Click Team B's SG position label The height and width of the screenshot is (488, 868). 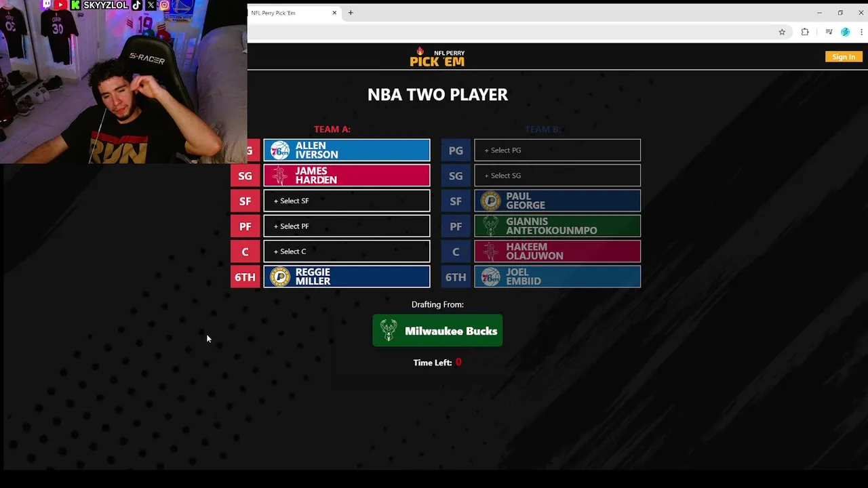tap(456, 176)
